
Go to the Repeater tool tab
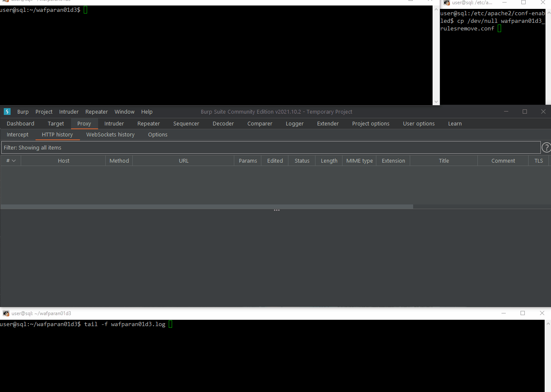click(148, 124)
